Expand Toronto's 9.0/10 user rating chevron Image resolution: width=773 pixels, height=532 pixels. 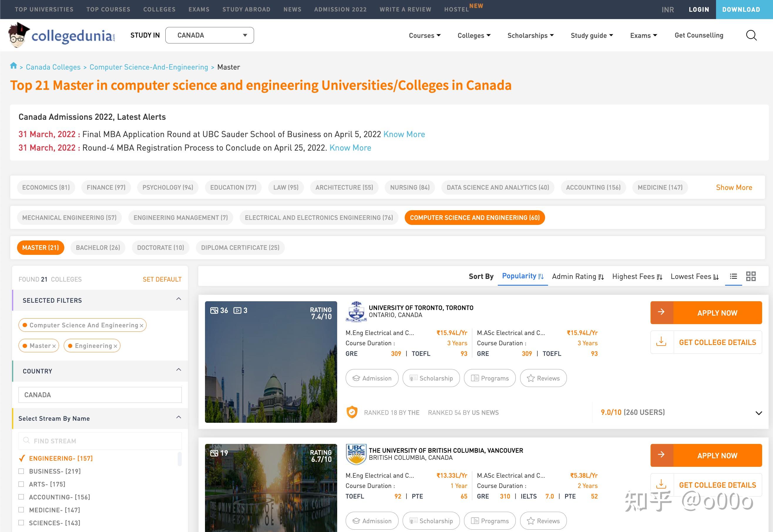tap(758, 413)
